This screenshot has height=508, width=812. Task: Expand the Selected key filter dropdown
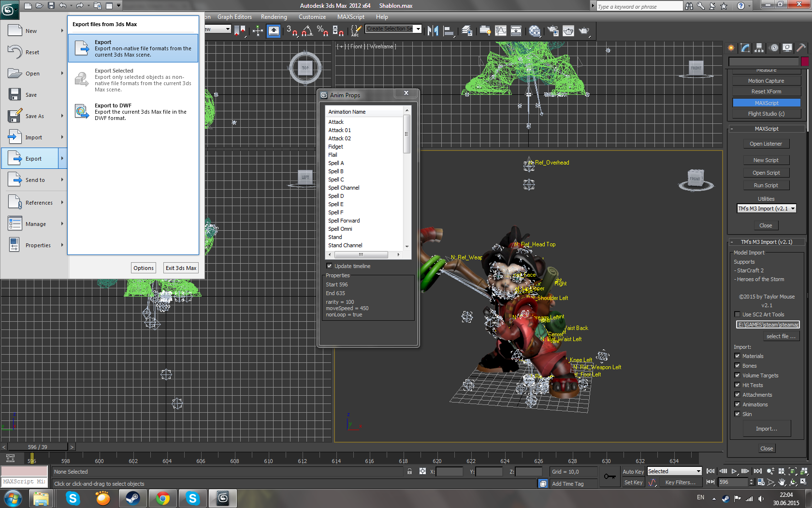point(674,471)
